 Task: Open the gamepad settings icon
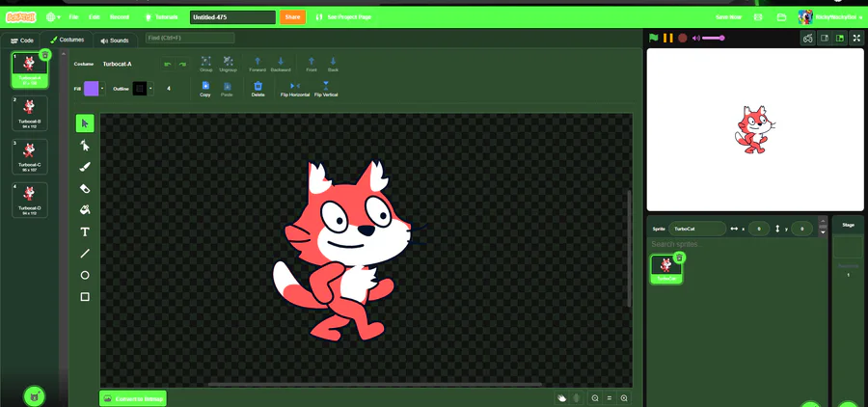(x=808, y=39)
